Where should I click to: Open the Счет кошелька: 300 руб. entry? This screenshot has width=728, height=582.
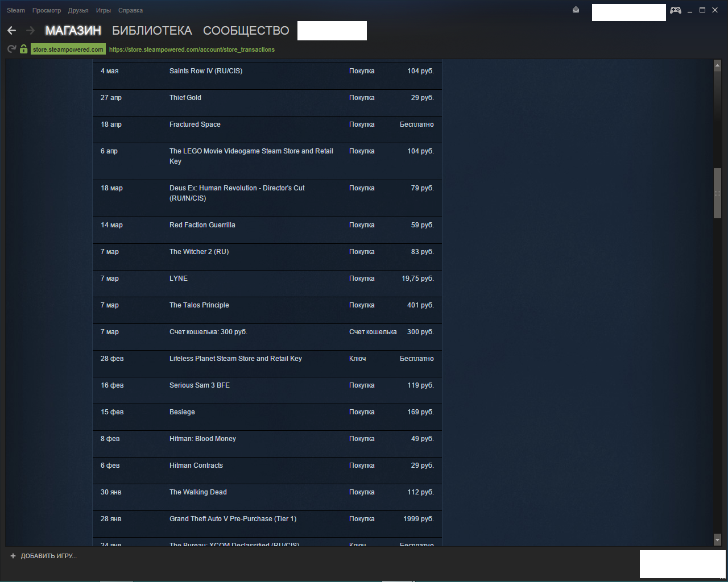(x=267, y=337)
